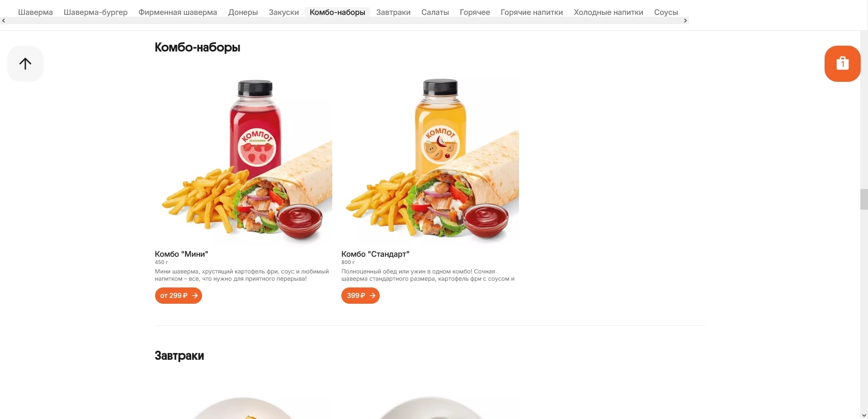Select the Закуски tab
The image size is (868, 419).
coord(283,12)
